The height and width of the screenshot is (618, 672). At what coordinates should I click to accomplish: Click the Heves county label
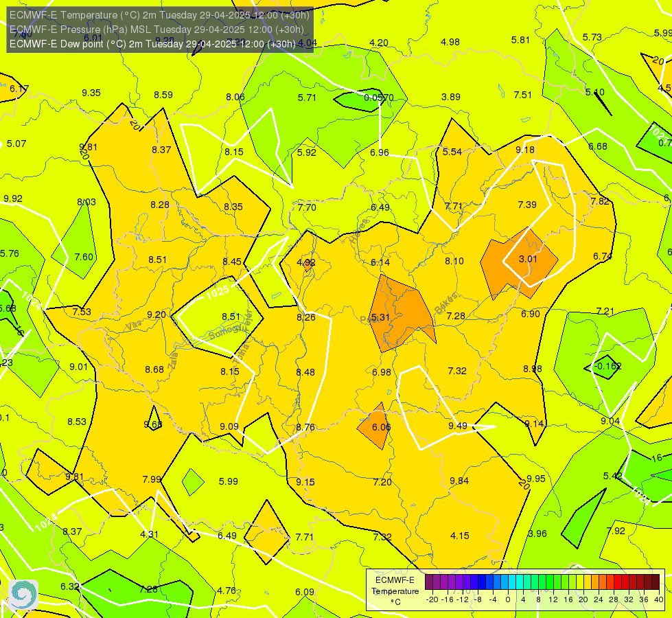coord(359,231)
